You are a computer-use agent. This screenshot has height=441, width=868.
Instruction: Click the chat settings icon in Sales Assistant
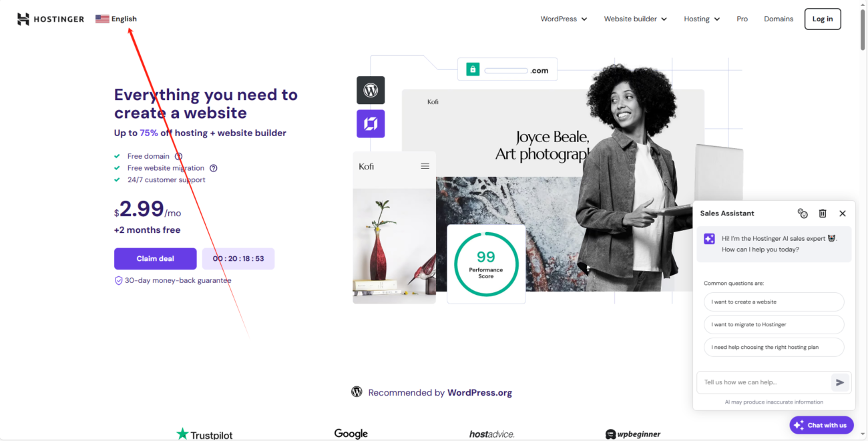(803, 213)
